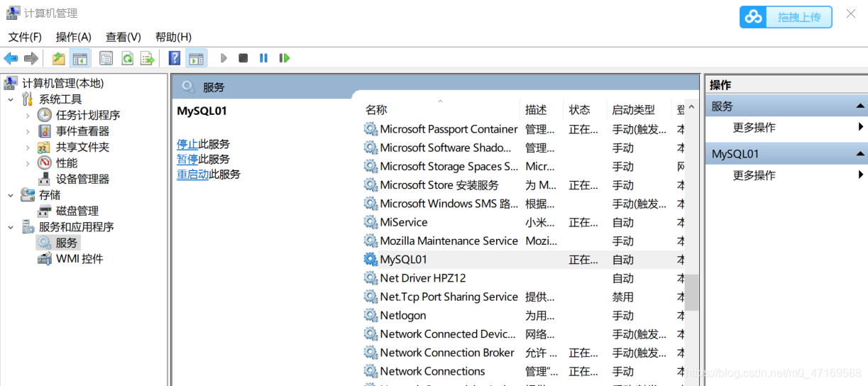Open the 帮助(H) menu
The height and width of the screenshot is (386, 868).
click(x=173, y=37)
